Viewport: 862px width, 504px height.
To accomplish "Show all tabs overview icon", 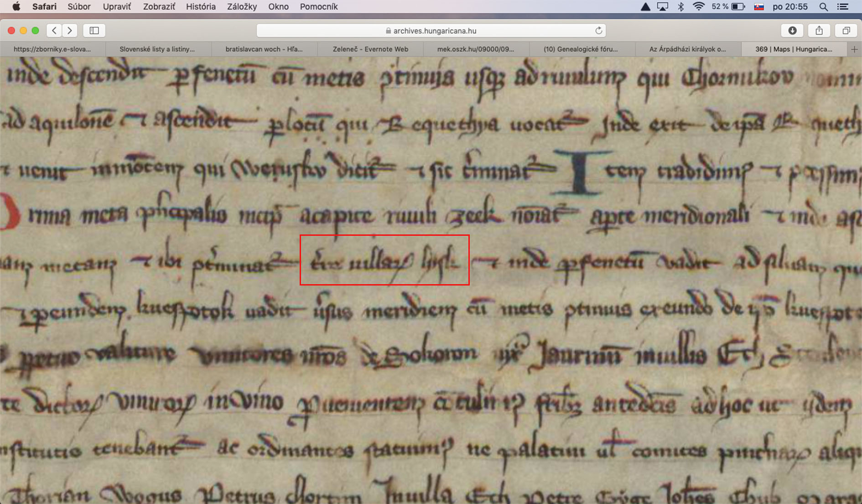I will pos(846,31).
